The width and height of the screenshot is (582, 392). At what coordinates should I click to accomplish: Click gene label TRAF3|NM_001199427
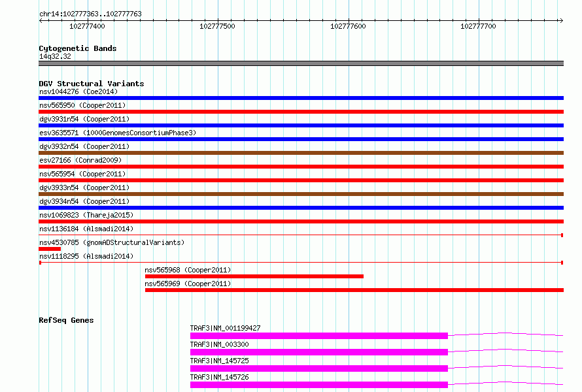coord(226,328)
